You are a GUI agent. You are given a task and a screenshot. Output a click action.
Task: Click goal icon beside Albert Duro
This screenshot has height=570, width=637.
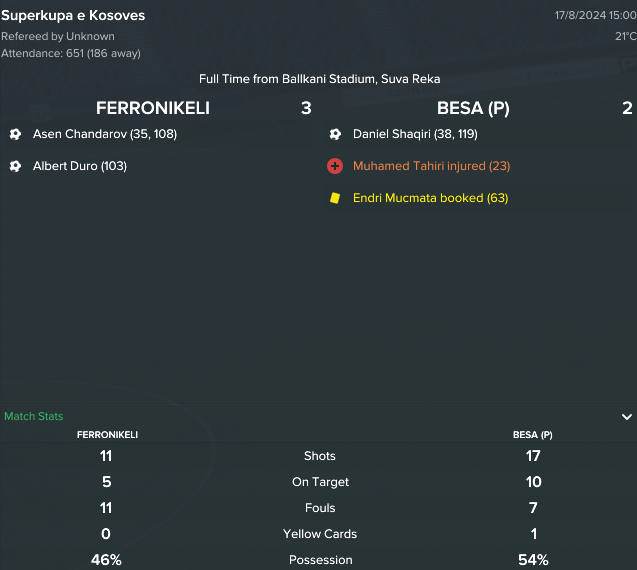(15, 166)
